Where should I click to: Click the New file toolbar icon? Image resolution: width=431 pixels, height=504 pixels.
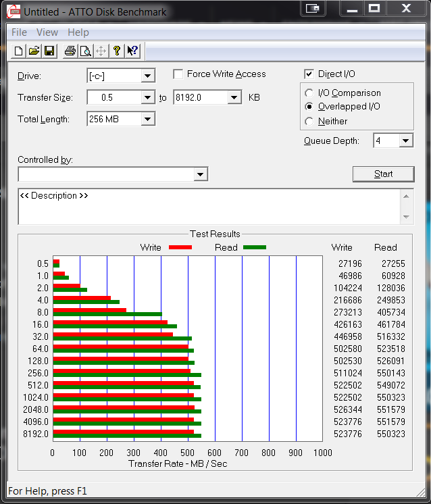click(19, 51)
